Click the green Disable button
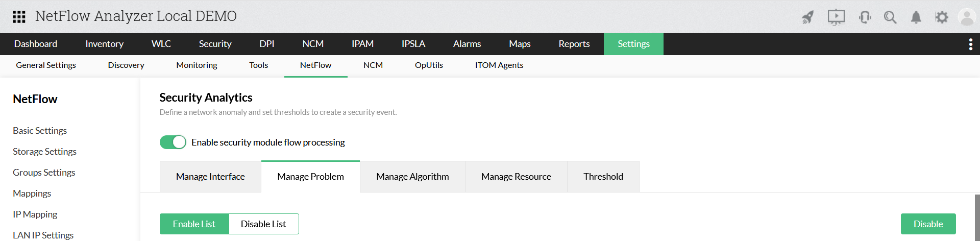This screenshot has height=241, width=980. tap(928, 224)
